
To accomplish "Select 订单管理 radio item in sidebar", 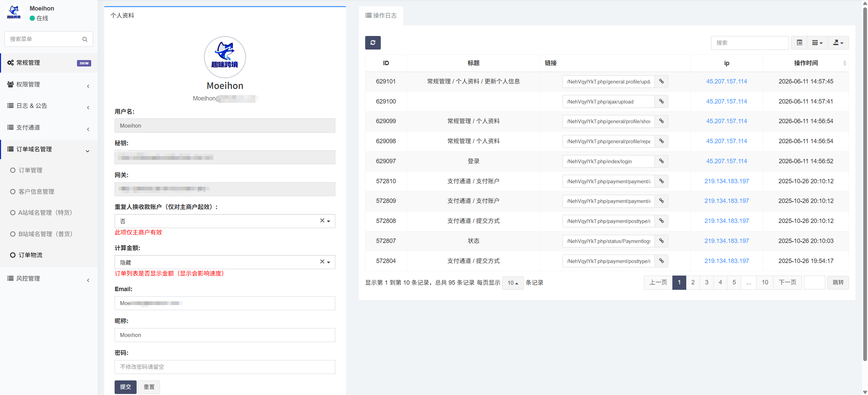I will pos(26,170).
